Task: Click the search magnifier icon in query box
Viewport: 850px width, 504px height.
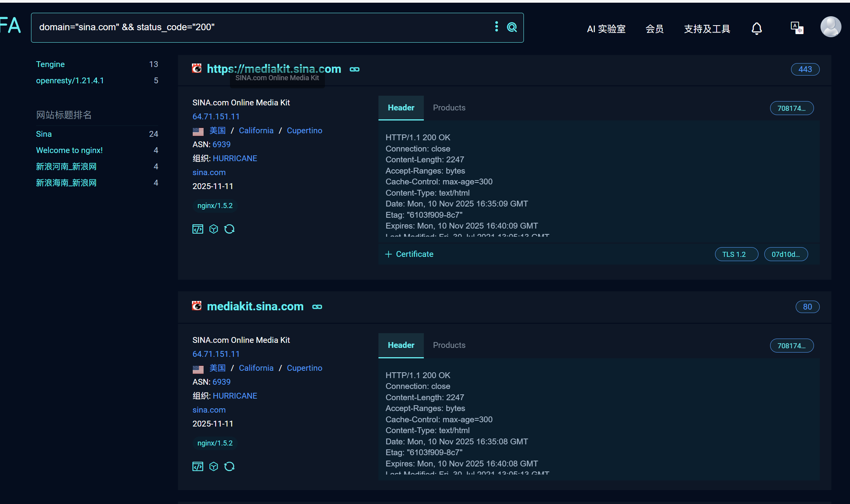Action: point(512,27)
